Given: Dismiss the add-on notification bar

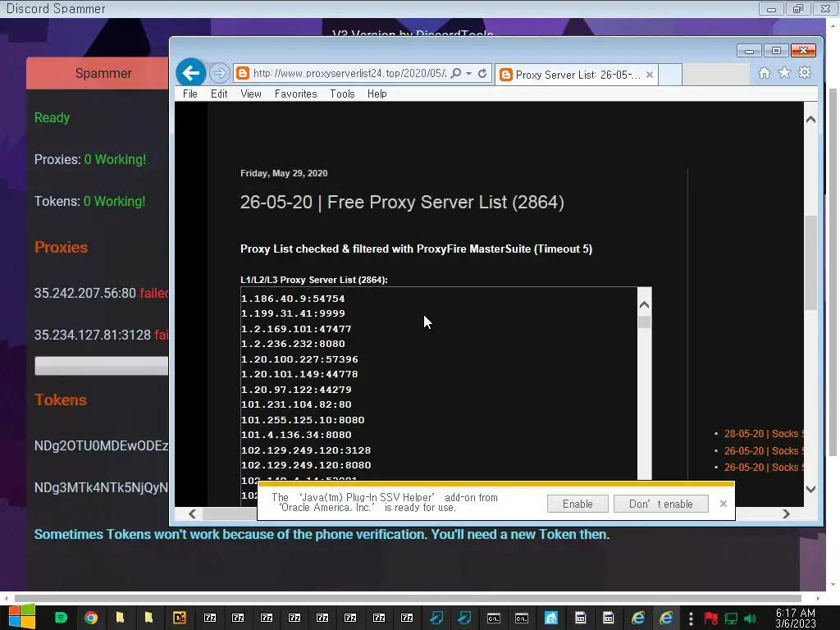Looking at the screenshot, I should [724, 504].
